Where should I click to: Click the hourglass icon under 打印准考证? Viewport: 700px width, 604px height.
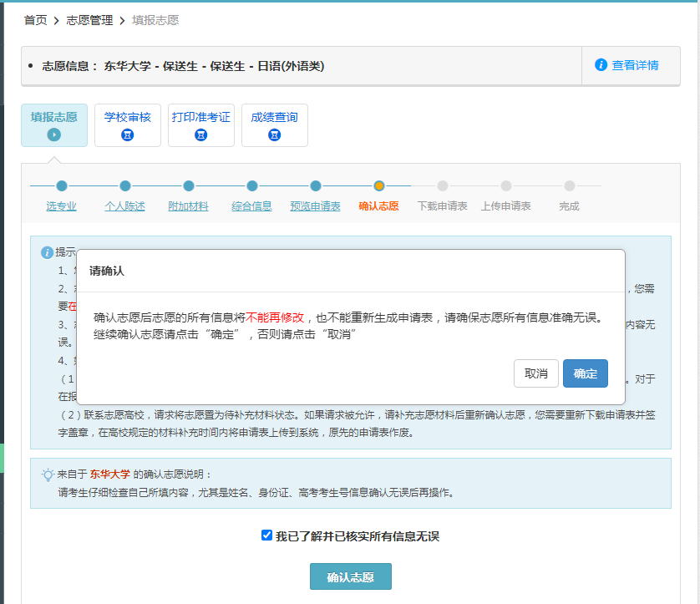[x=201, y=135]
